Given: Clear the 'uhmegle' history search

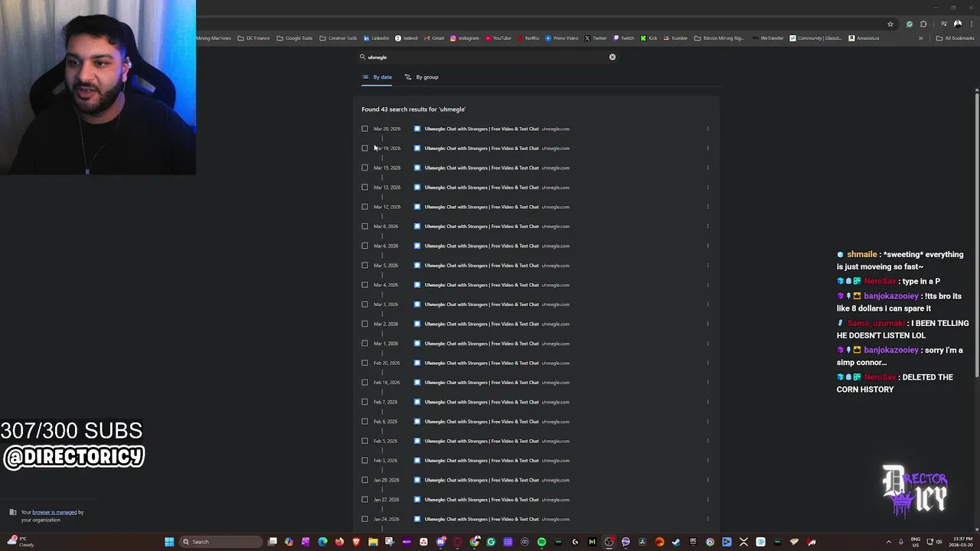Looking at the screenshot, I should (x=612, y=57).
